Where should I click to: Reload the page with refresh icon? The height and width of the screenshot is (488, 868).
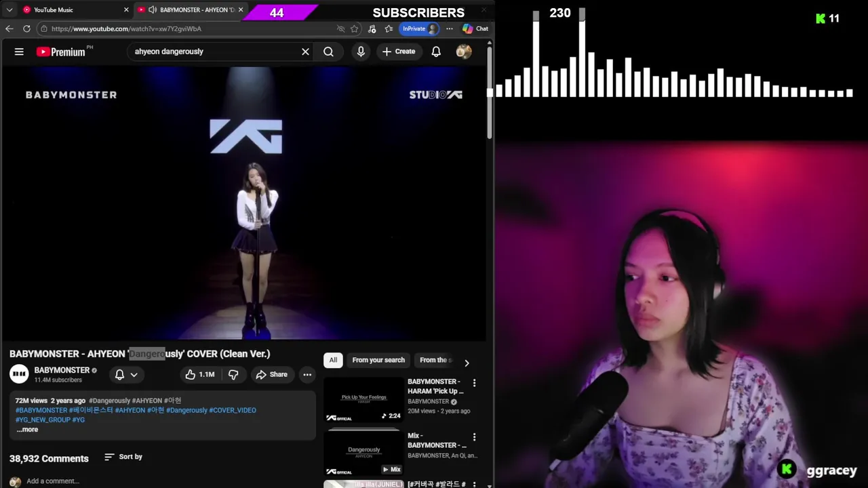(26, 28)
